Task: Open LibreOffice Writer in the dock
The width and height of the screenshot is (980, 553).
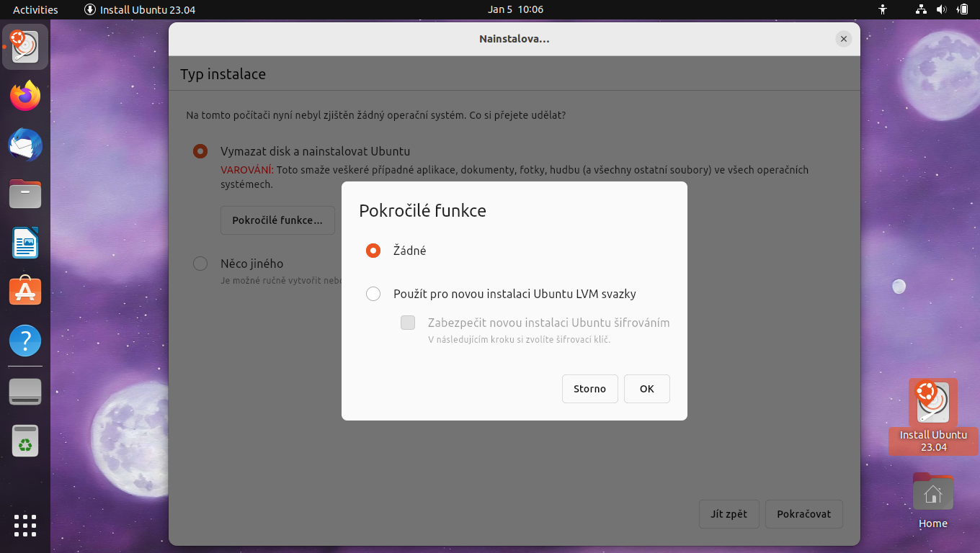Action: [x=24, y=243]
